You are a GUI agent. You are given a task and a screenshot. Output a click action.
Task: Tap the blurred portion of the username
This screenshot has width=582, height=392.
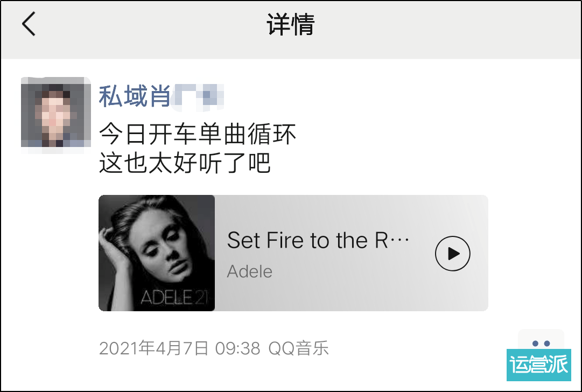click(198, 96)
